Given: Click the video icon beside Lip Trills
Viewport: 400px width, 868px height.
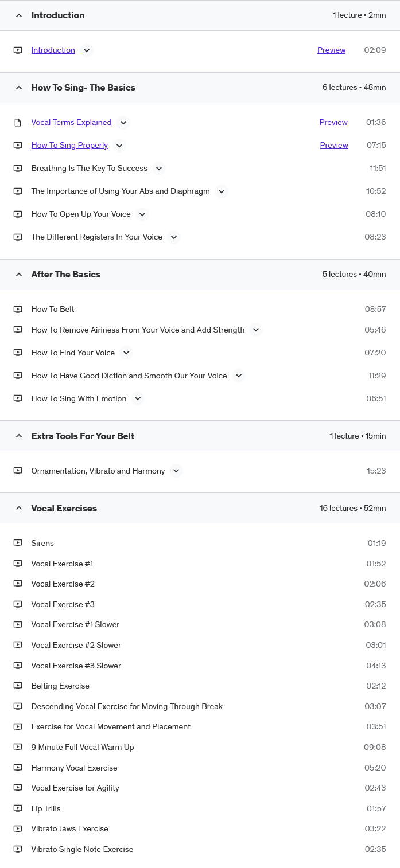Looking at the screenshot, I should (18, 808).
